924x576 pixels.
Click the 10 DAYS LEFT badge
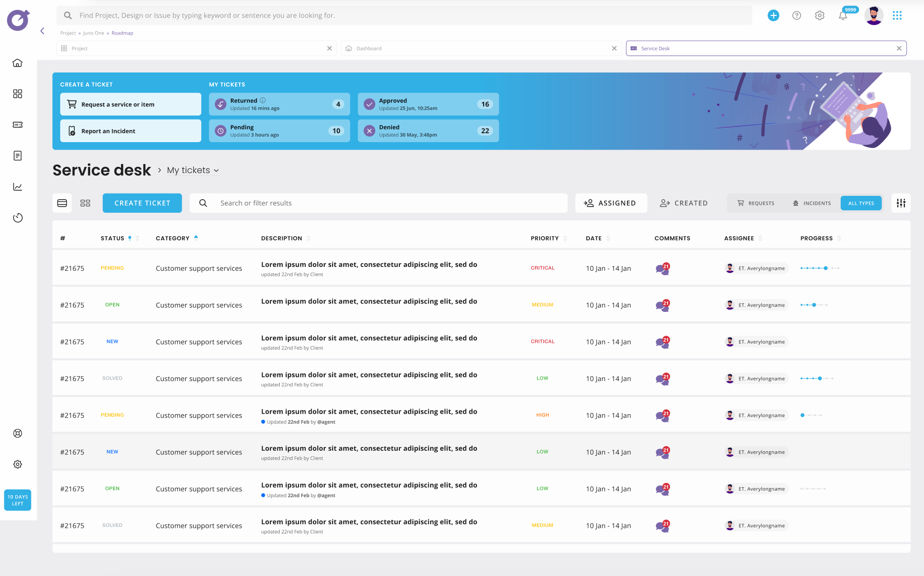[x=17, y=500]
